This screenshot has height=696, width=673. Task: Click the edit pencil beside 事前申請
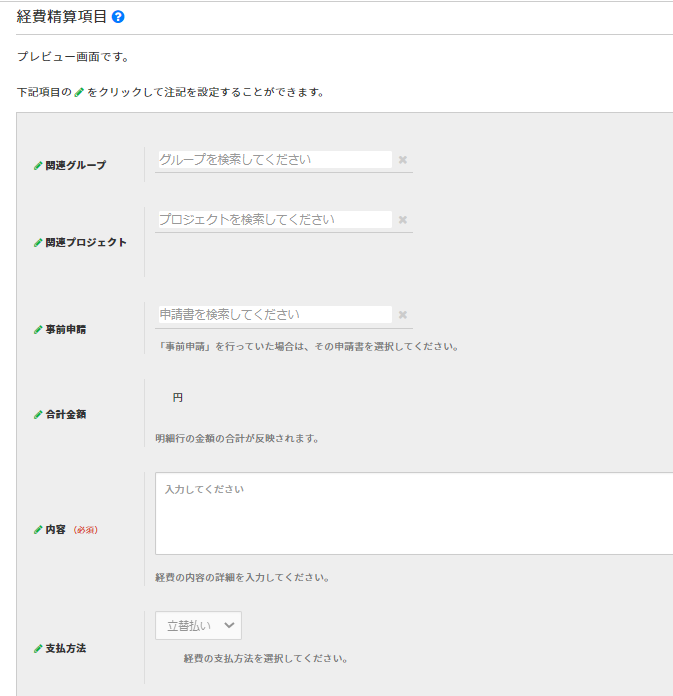point(38,329)
